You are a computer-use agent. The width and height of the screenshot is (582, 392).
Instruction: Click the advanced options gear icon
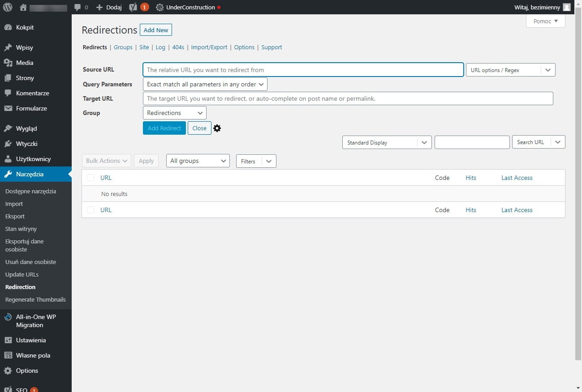click(217, 128)
